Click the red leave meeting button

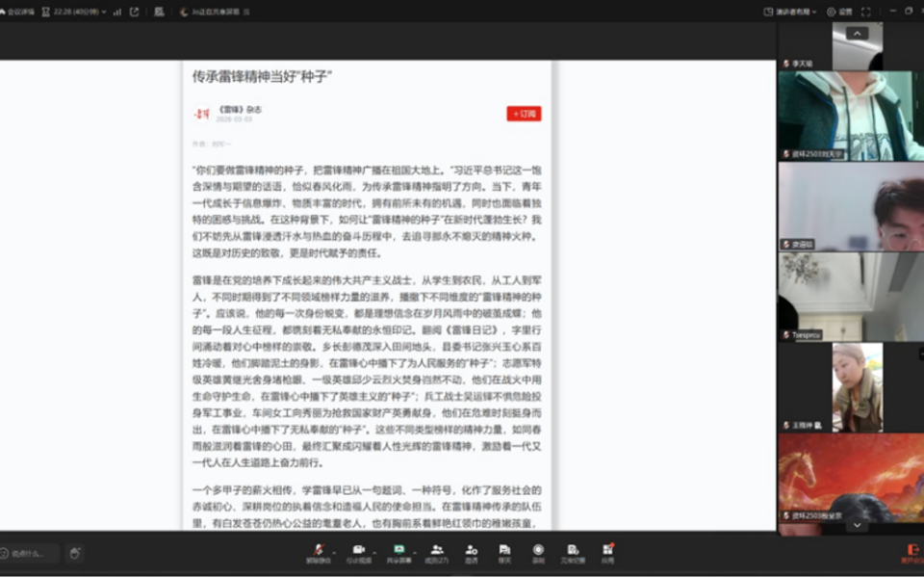point(911,551)
